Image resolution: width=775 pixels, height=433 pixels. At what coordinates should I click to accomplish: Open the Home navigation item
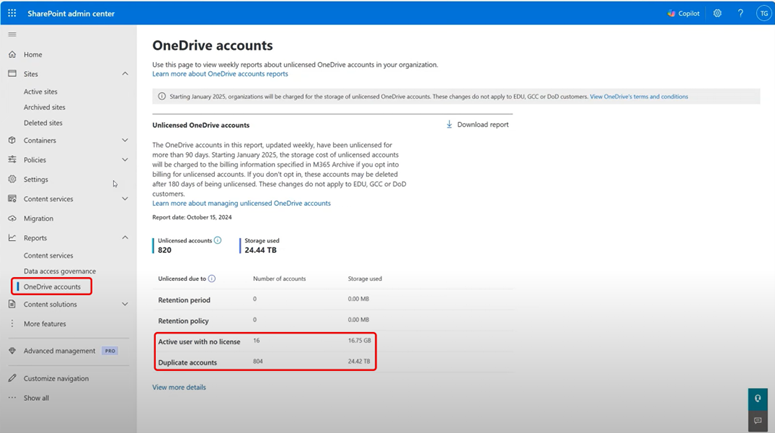(33, 54)
